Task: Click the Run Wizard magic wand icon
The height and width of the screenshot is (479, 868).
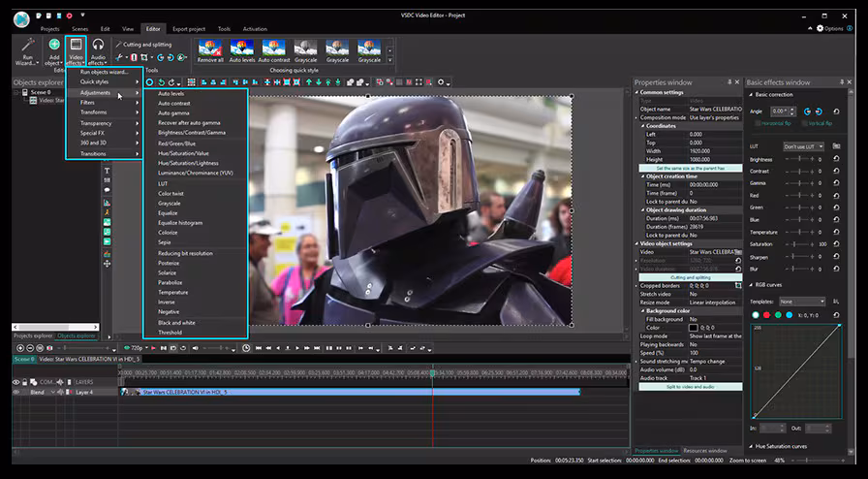Action: point(27,44)
